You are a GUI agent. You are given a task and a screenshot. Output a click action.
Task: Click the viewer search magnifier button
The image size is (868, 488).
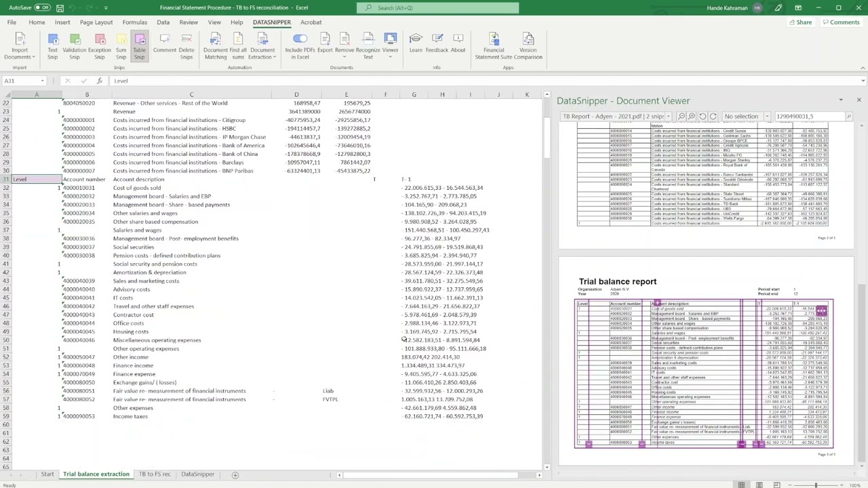(x=848, y=117)
